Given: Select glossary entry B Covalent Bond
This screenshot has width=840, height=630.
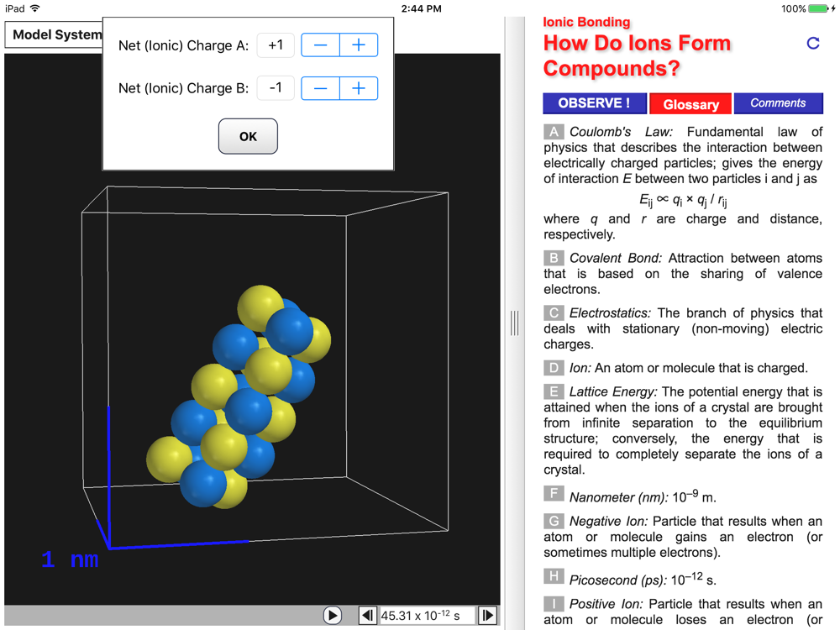Looking at the screenshot, I should pyautogui.click(x=554, y=258).
